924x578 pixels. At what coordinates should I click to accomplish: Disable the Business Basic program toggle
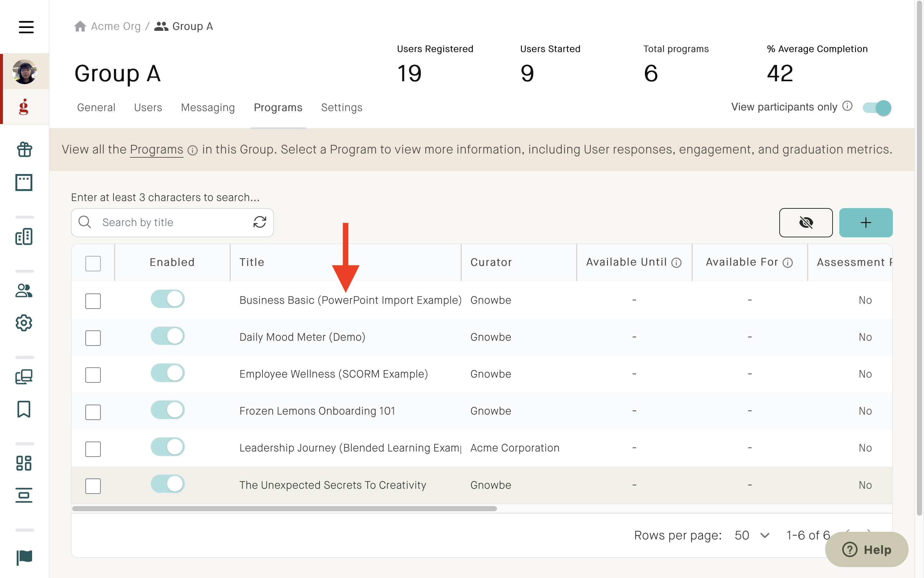click(167, 299)
